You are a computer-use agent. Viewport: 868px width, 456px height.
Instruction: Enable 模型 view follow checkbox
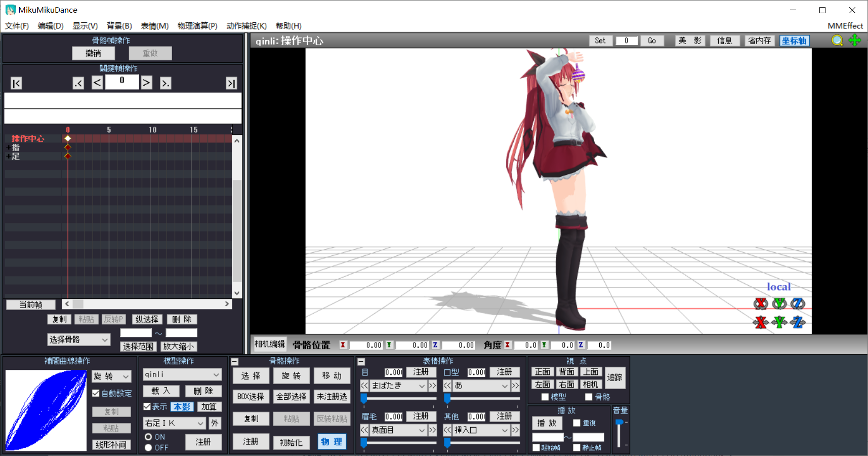(545, 397)
